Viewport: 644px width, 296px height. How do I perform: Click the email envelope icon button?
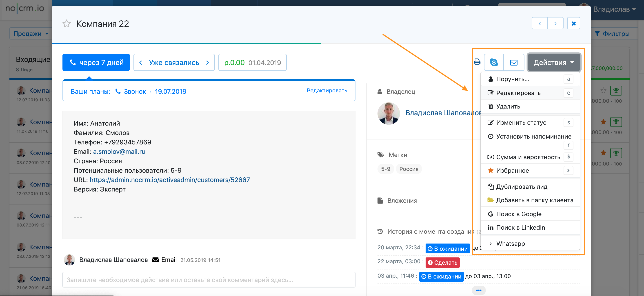pos(513,62)
